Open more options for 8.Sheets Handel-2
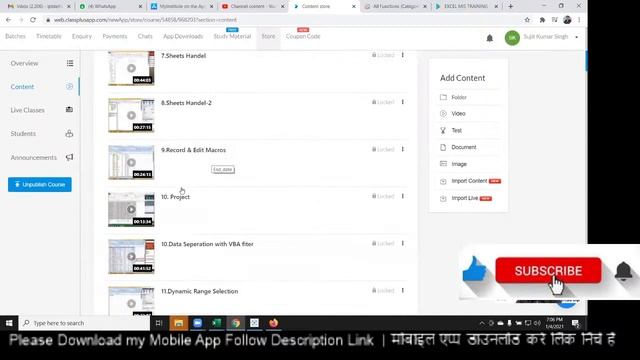The width and height of the screenshot is (640, 360). (x=402, y=102)
